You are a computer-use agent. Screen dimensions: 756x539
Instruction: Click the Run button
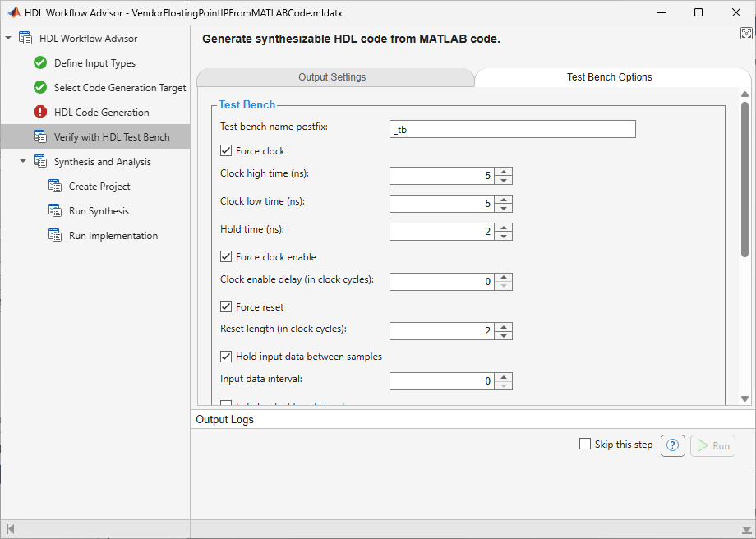coord(712,445)
